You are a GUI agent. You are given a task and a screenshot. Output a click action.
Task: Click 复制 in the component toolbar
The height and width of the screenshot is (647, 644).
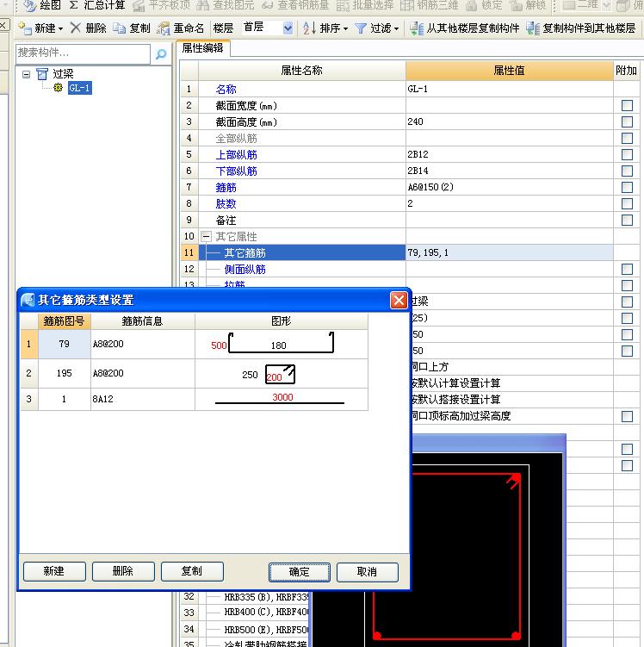click(x=132, y=28)
